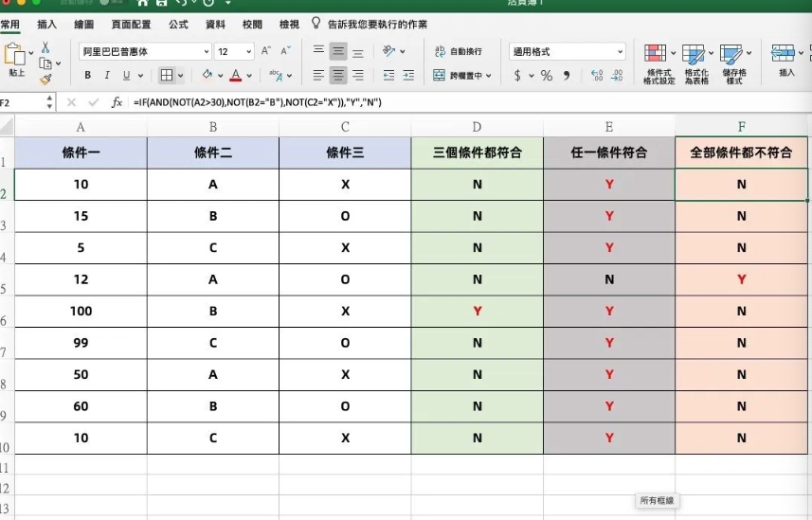Select the Format Painter brush
812x520 pixels.
coord(45,79)
